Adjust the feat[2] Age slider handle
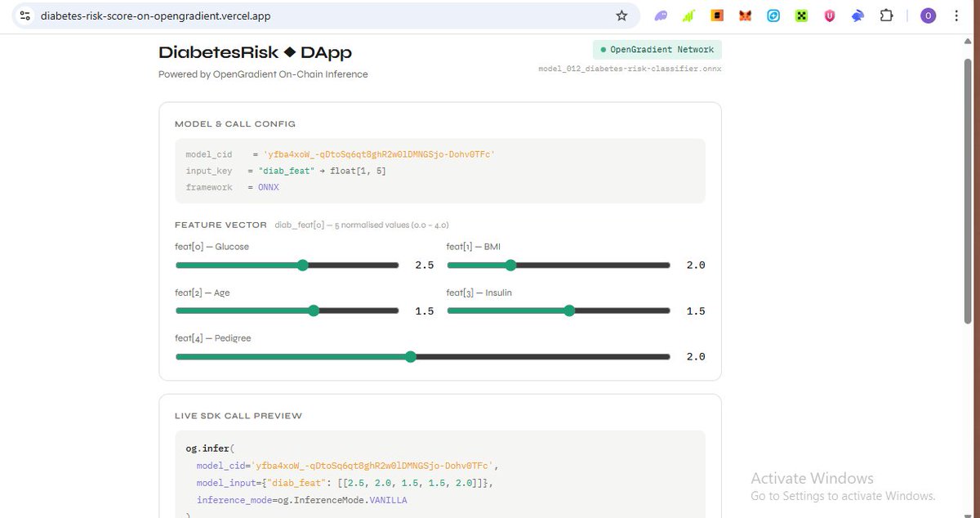Viewport: 980px width, 518px height. 314,310
